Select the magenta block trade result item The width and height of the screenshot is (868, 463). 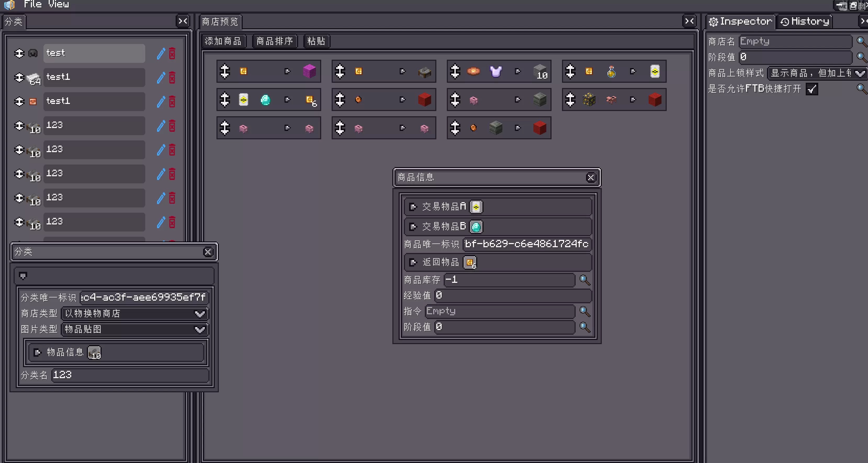[309, 71]
